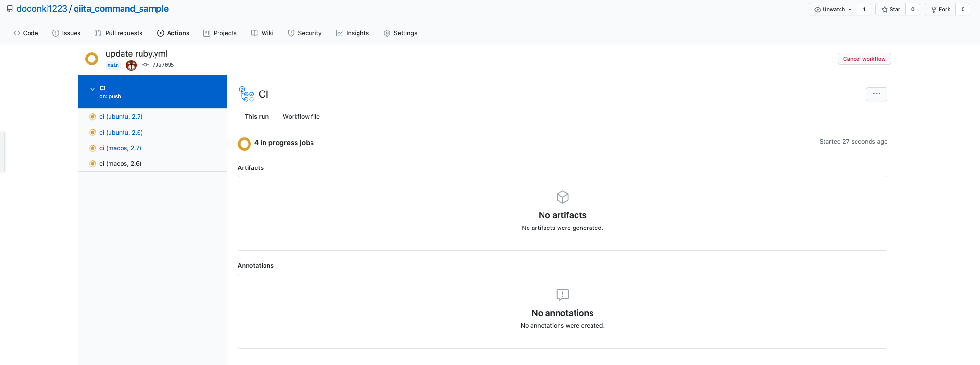Click the annotation bubble icon above No annotations
The height and width of the screenshot is (365, 980).
(x=562, y=295)
